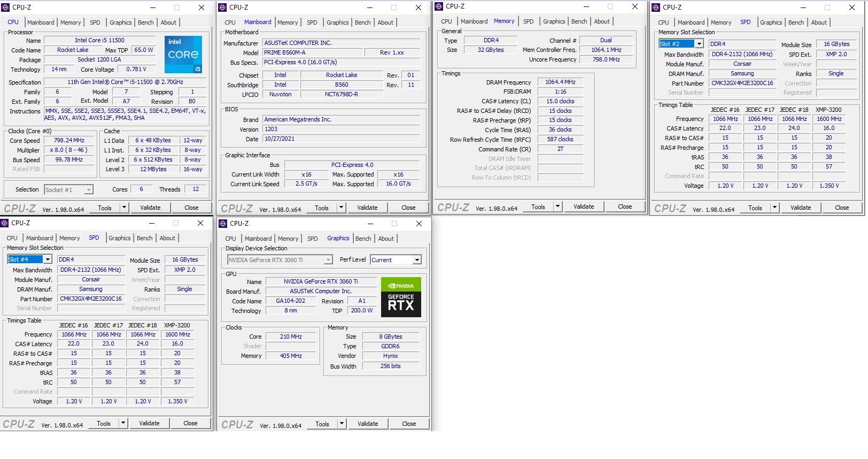The height and width of the screenshot is (459, 868).
Task: Open Tools dropdown arrow in the Slot #2 window
Action: pos(774,208)
